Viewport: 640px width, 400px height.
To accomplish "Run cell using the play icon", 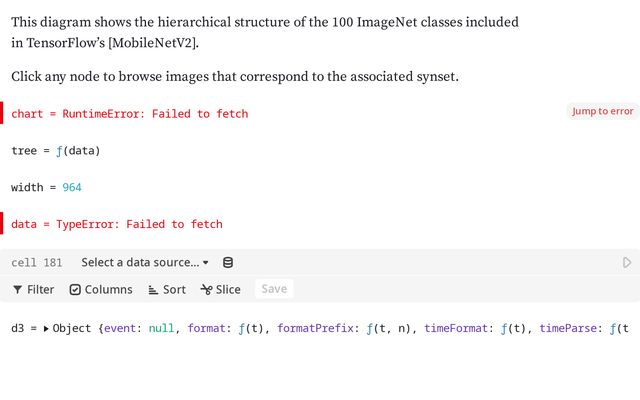I will pos(627,262).
